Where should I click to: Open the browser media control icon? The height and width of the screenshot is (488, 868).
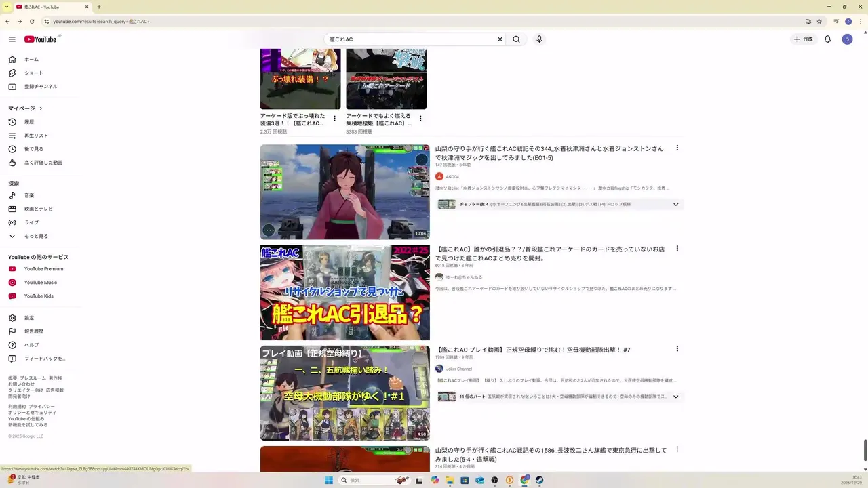pos(836,21)
